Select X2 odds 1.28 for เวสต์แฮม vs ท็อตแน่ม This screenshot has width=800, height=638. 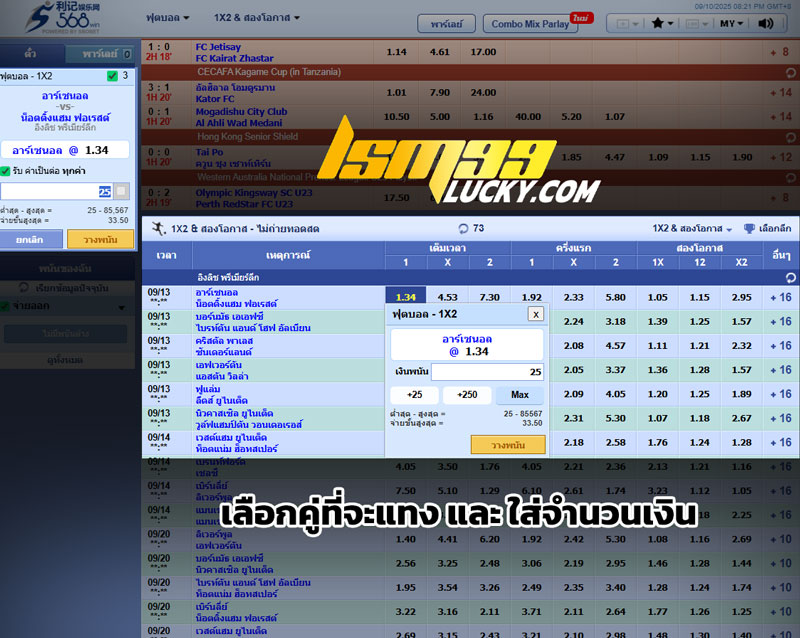(741, 443)
